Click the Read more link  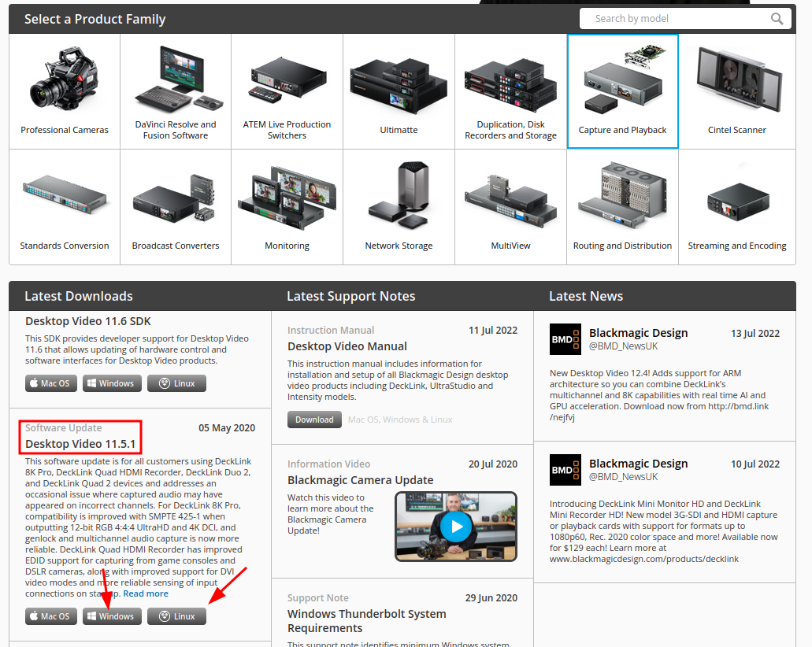tap(146, 593)
